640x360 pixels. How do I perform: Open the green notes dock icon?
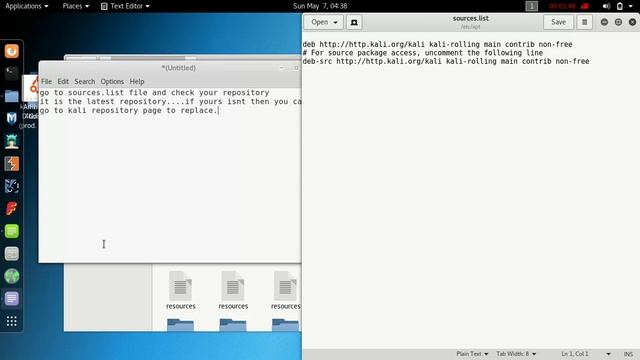point(11,231)
